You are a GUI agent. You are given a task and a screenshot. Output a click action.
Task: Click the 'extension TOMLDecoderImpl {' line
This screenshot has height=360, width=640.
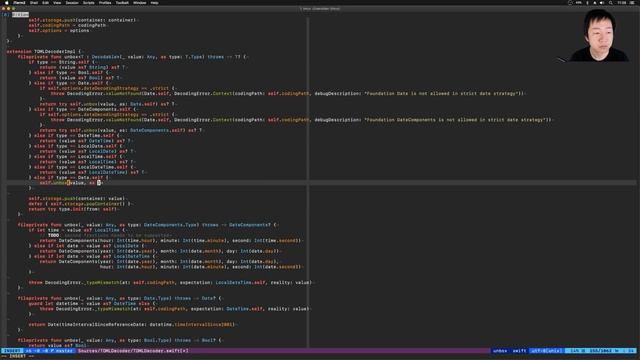(44, 51)
